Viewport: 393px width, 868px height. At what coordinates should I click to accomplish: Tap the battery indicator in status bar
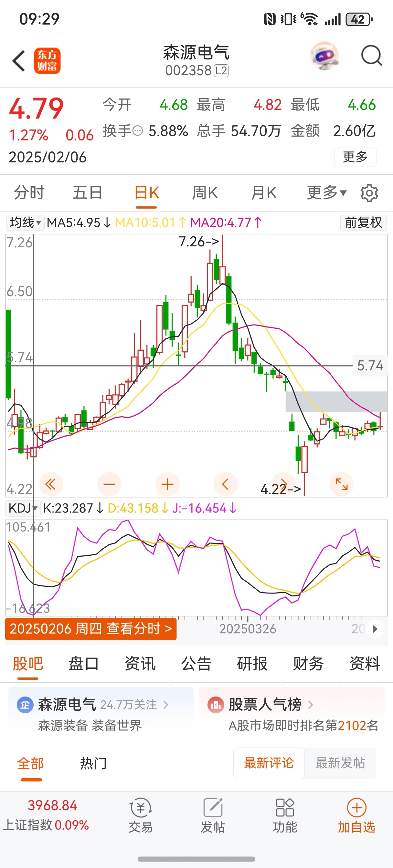(x=359, y=19)
